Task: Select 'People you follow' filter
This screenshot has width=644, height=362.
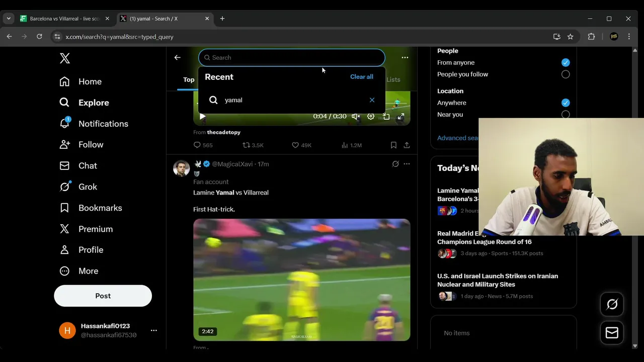Action: point(566,74)
